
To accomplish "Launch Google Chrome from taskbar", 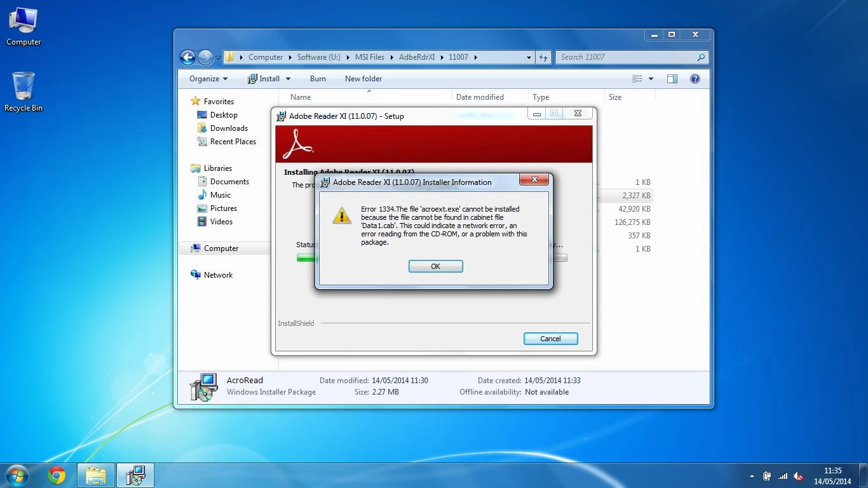I will click(57, 475).
